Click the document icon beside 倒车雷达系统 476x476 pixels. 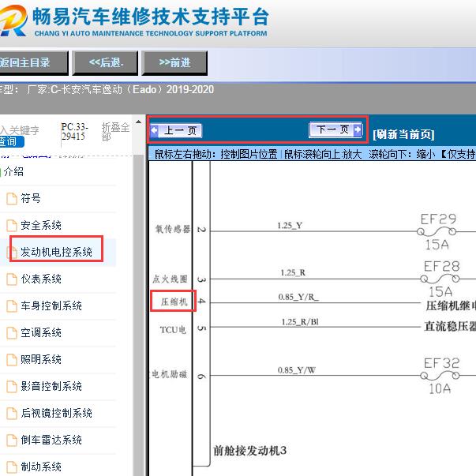[12, 440]
